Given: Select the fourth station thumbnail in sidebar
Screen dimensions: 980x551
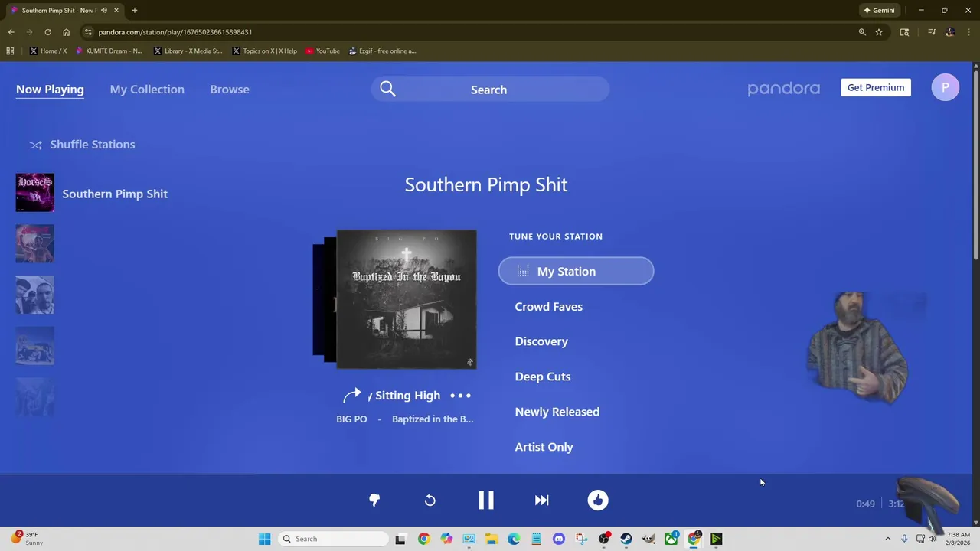Looking at the screenshot, I should (35, 346).
